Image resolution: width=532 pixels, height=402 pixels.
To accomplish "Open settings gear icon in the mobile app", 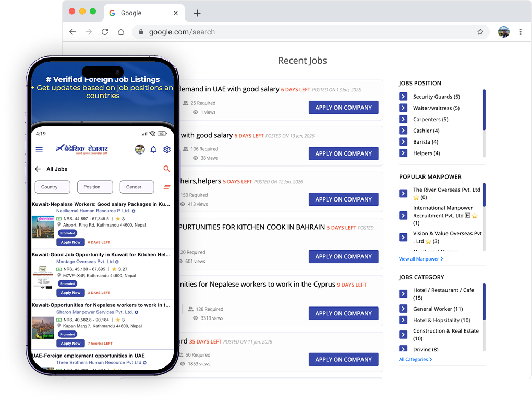I will [167, 149].
